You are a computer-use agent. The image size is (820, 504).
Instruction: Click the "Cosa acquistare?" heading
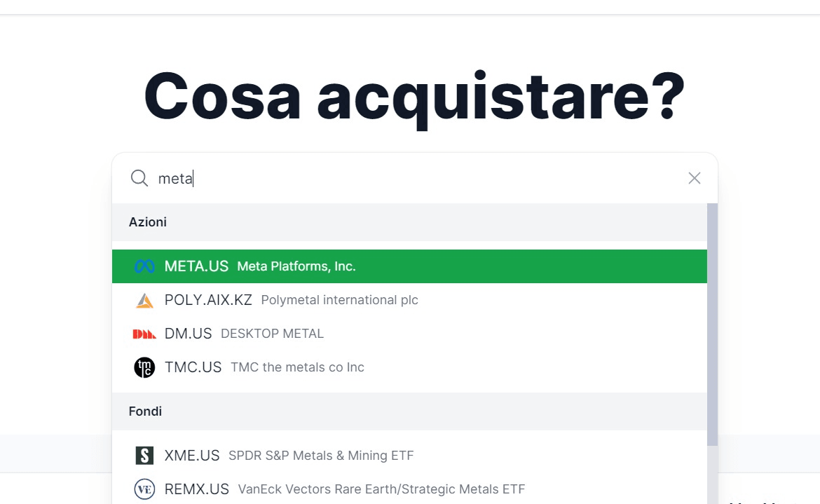coord(414,97)
